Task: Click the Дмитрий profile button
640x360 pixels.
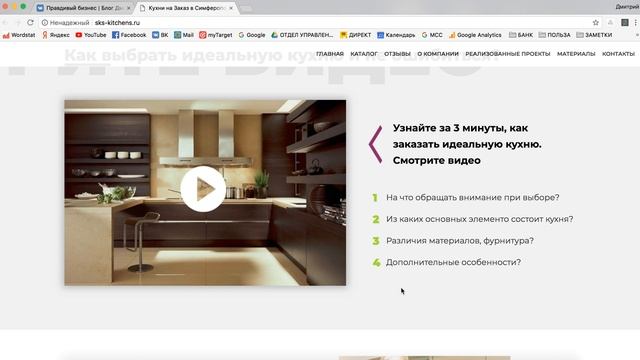Action: point(627,7)
